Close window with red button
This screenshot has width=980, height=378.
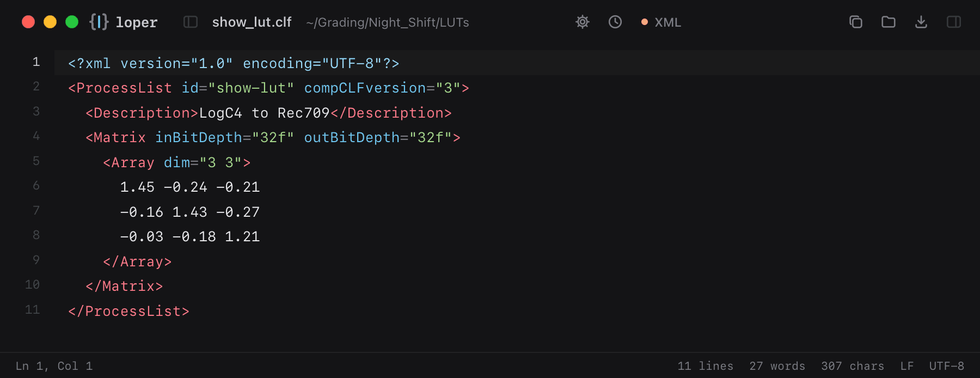[28, 22]
